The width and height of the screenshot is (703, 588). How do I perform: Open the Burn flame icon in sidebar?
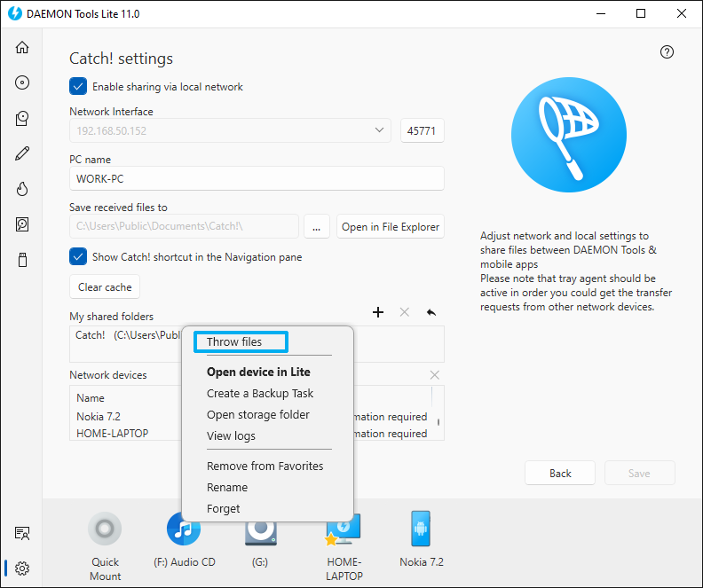(22, 189)
